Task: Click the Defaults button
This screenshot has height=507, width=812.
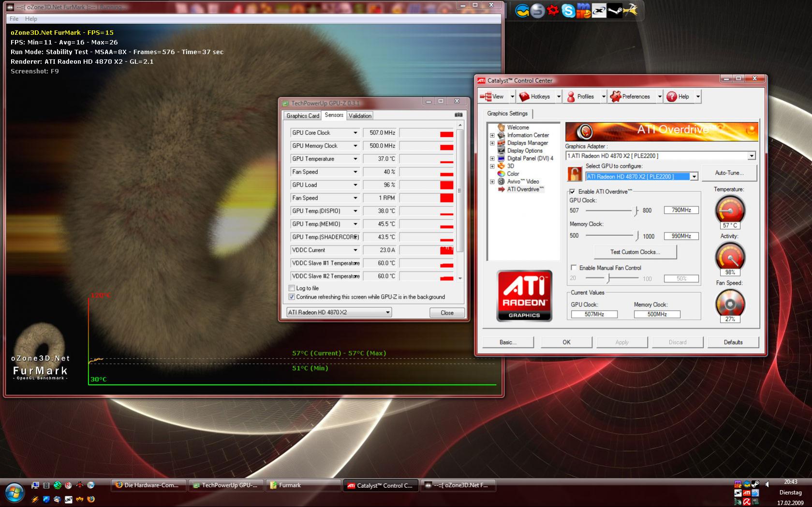Action: [733, 342]
